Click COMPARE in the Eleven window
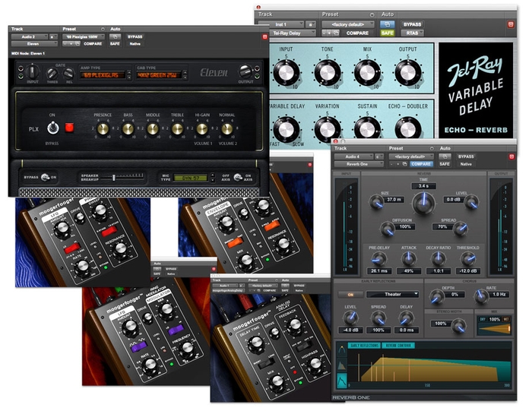 coord(93,44)
